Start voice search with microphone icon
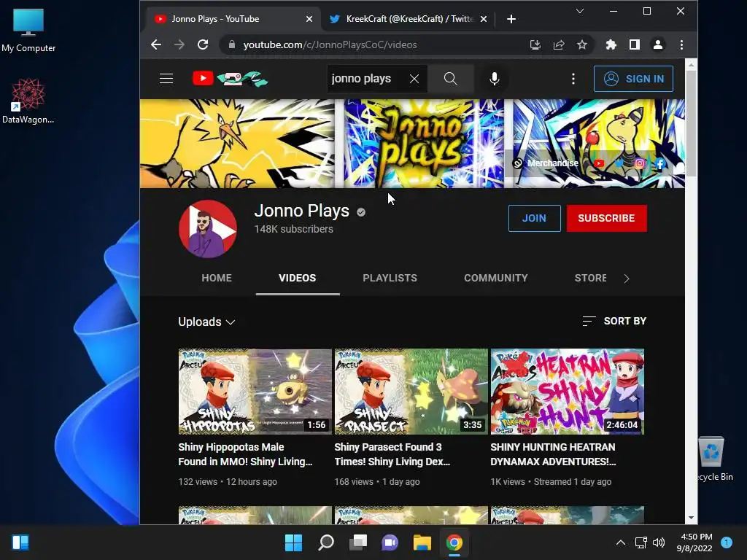 [x=495, y=79]
